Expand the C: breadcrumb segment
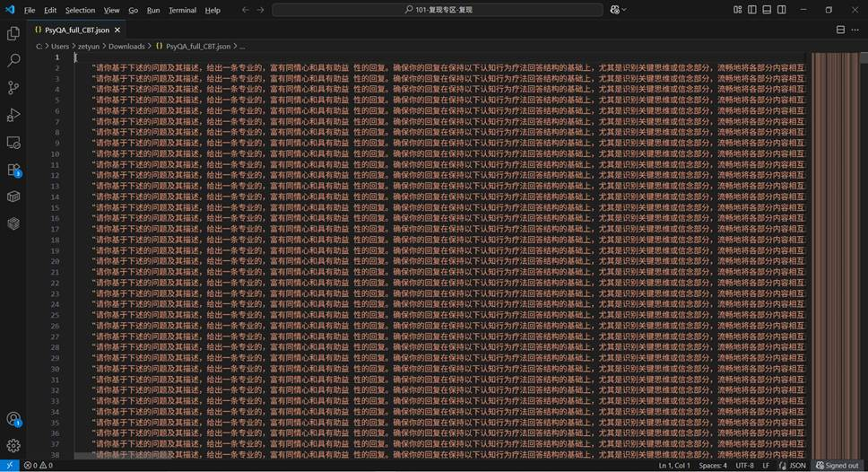 point(39,47)
